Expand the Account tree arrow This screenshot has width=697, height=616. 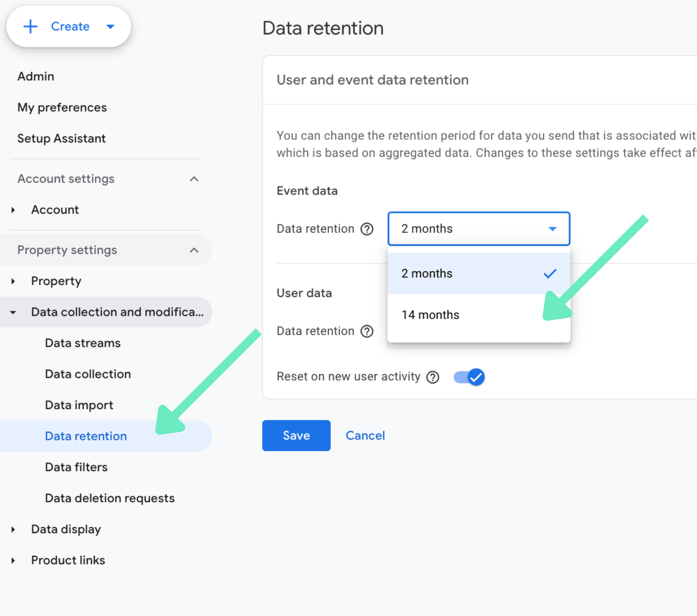pyautogui.click(x=13, y=210)
